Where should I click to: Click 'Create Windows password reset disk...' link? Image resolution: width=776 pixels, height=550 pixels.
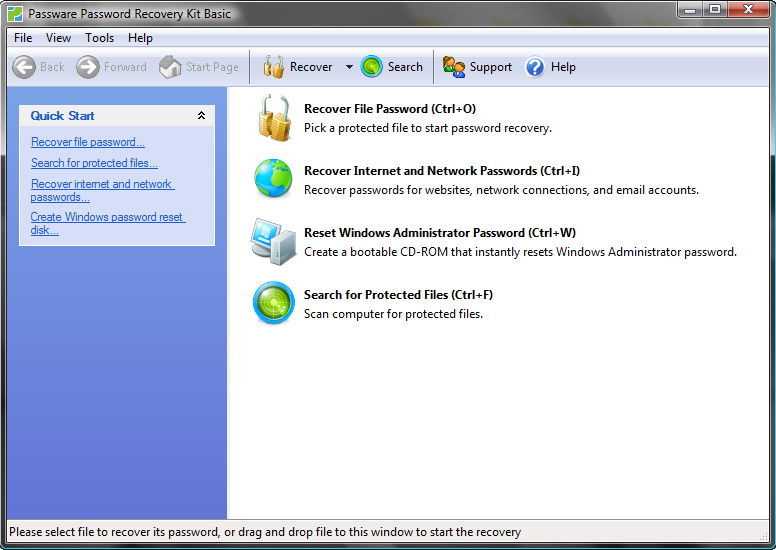click(x=108, y=223)
